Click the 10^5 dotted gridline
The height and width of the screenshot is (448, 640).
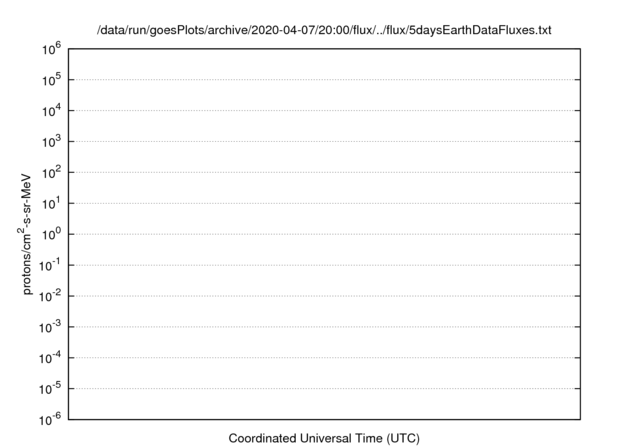(x=324, y=80)
